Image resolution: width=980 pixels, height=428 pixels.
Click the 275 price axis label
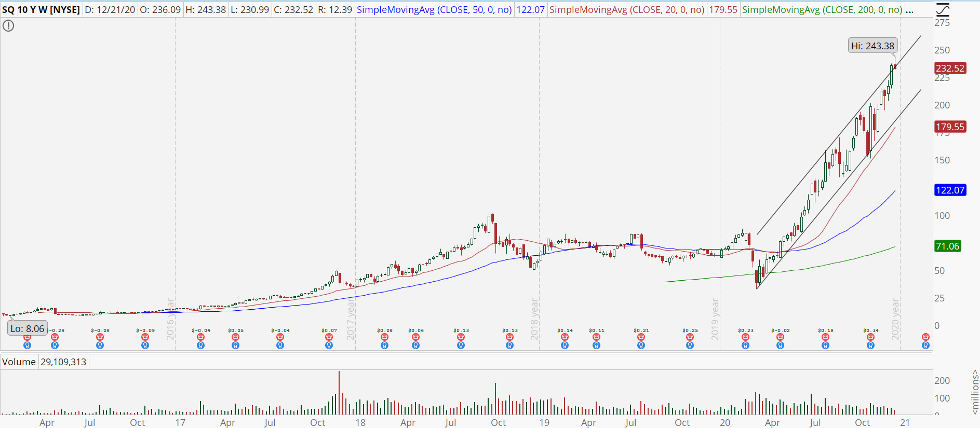(942, 23)
